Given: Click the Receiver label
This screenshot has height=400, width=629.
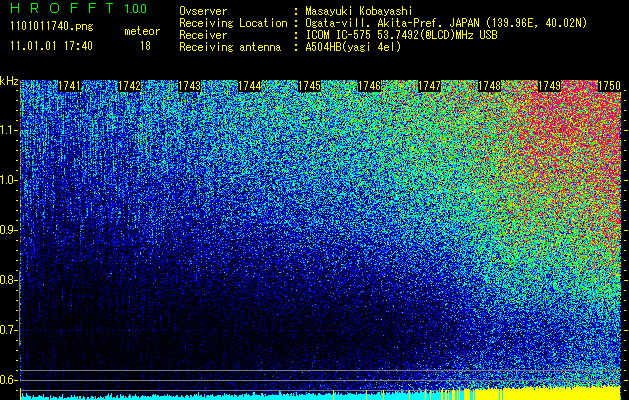Looking at the screenshot, I should (x=203, y=35).
